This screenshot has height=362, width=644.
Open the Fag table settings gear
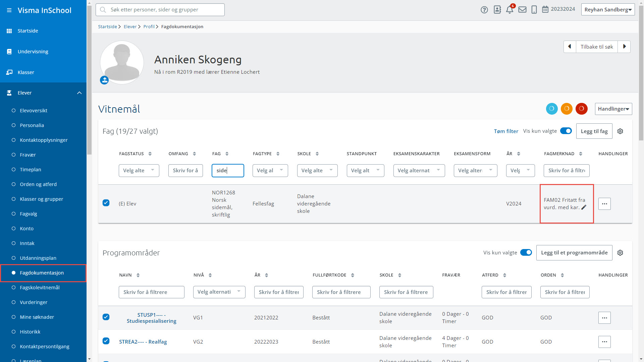click(x=620, y=131)
